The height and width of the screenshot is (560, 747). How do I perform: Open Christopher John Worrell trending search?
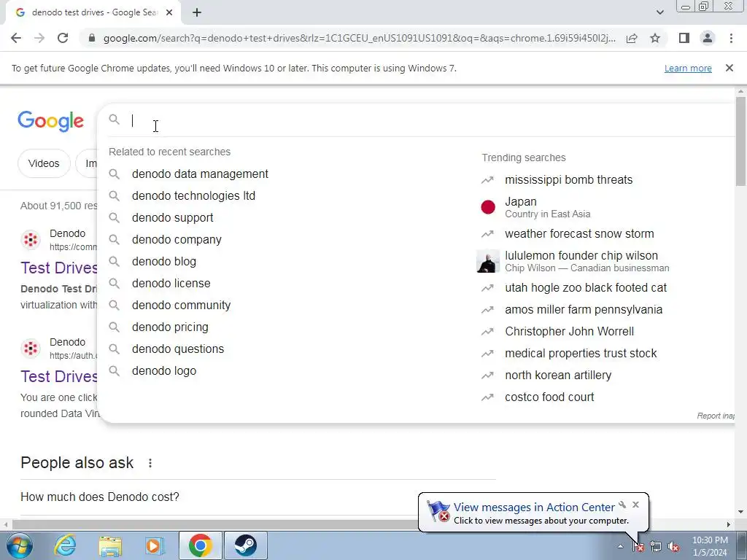pos(569,332)
